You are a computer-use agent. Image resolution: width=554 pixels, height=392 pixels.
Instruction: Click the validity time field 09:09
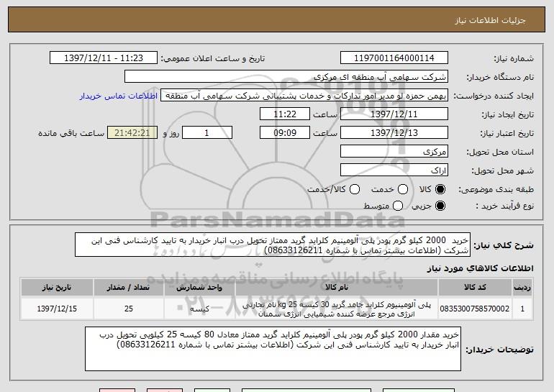[x=285, y=133]
